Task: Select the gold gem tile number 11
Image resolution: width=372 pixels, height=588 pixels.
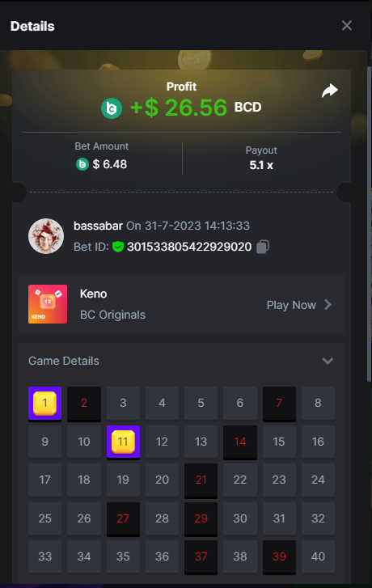Action: point(123,442)
